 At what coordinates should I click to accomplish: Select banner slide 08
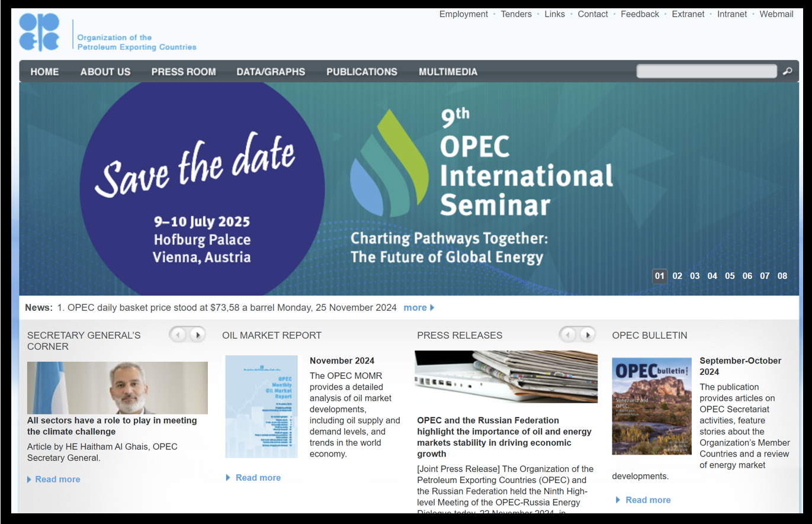(782, 276)
